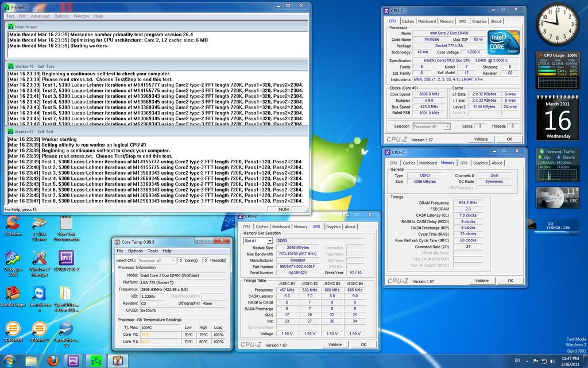The width and height of the screenshot is (588, 368).
Task: Switch to Core Temp via its taskbar button
Action: [x=118, y=361]
